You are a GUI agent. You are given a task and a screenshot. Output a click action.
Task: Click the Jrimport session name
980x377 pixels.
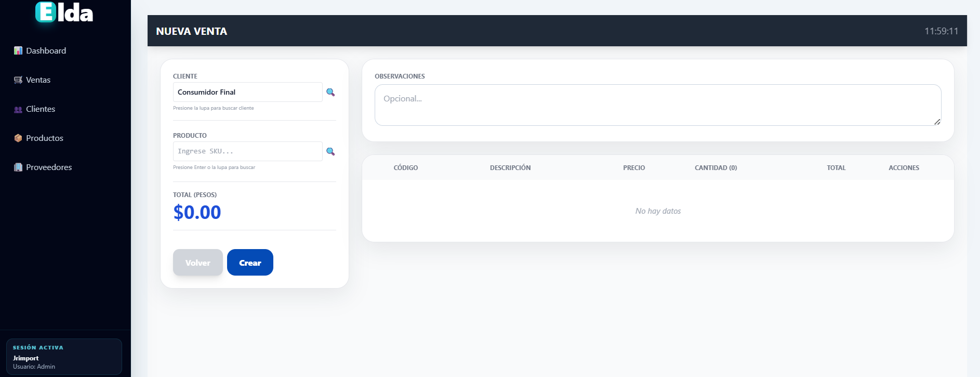pyautogui.click(x=26, y=358)
